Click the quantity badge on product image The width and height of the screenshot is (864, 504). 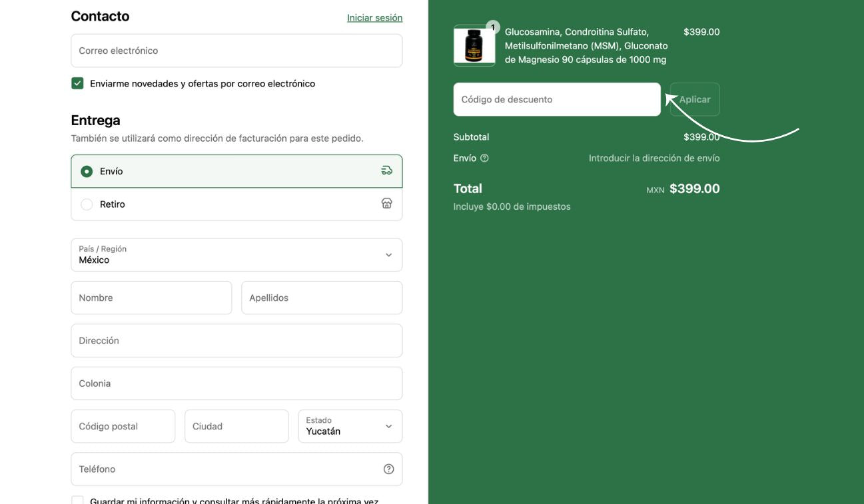click(493, 27)
